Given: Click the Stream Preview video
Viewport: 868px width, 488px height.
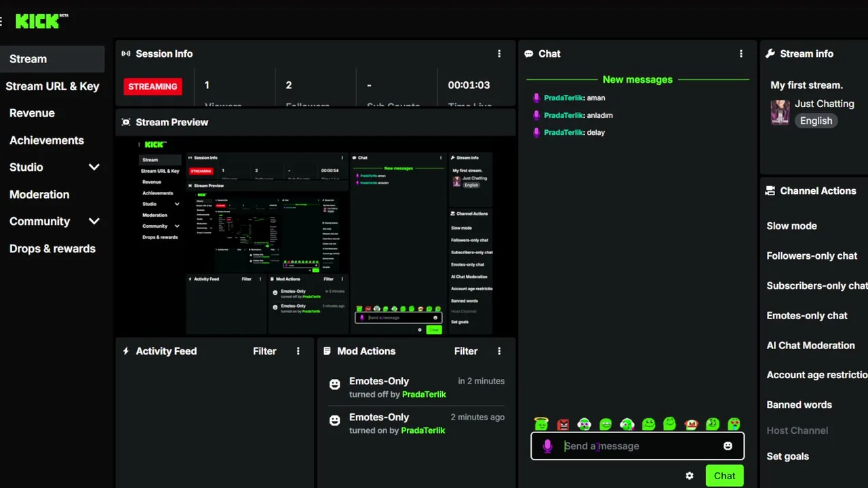Looking at the screenshot, I should [315, 235].
